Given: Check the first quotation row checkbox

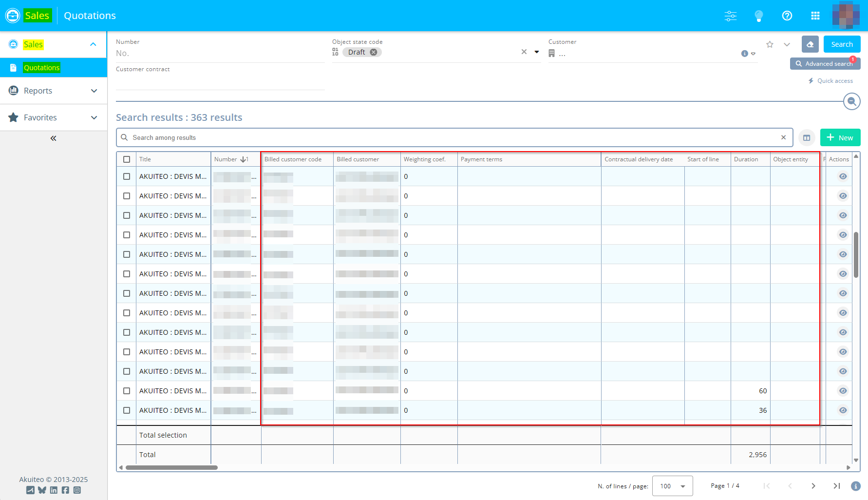Looking at the screenshot, I should (127, 176).
